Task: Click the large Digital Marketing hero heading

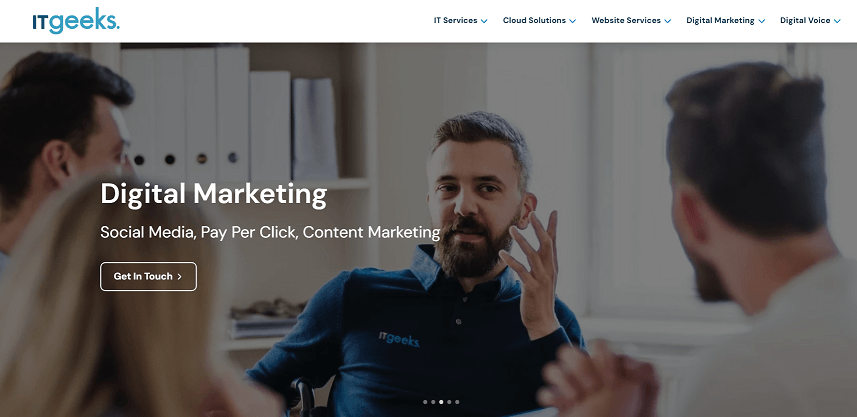Action: pos(214,195)
